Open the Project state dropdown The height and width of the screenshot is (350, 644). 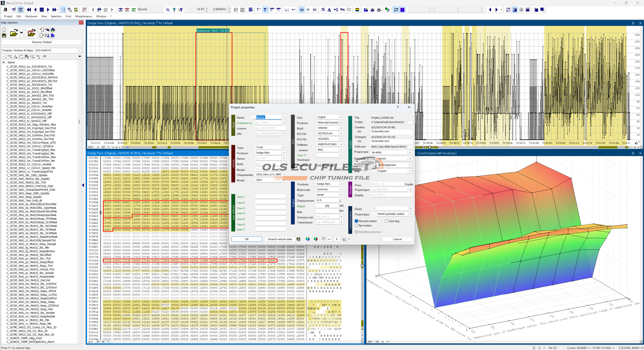click(410, 165)
